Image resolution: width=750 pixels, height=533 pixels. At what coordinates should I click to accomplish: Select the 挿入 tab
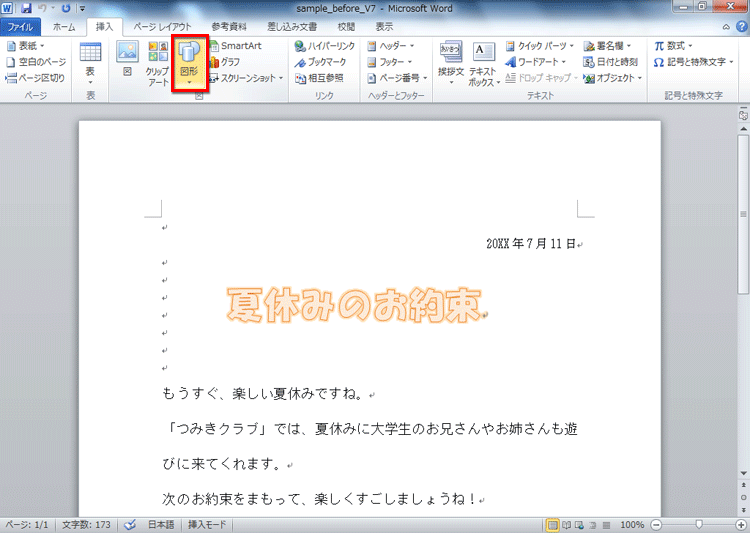[x=104, y=27]
